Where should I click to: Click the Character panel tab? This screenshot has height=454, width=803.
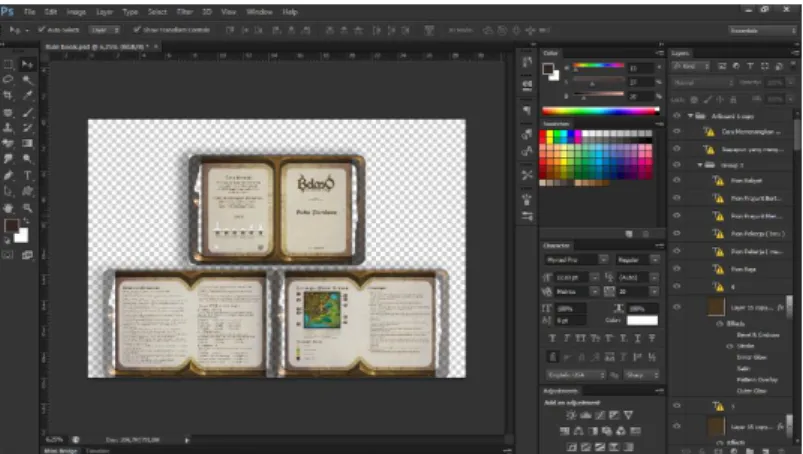pyautogui.click(x=557, y=246)
